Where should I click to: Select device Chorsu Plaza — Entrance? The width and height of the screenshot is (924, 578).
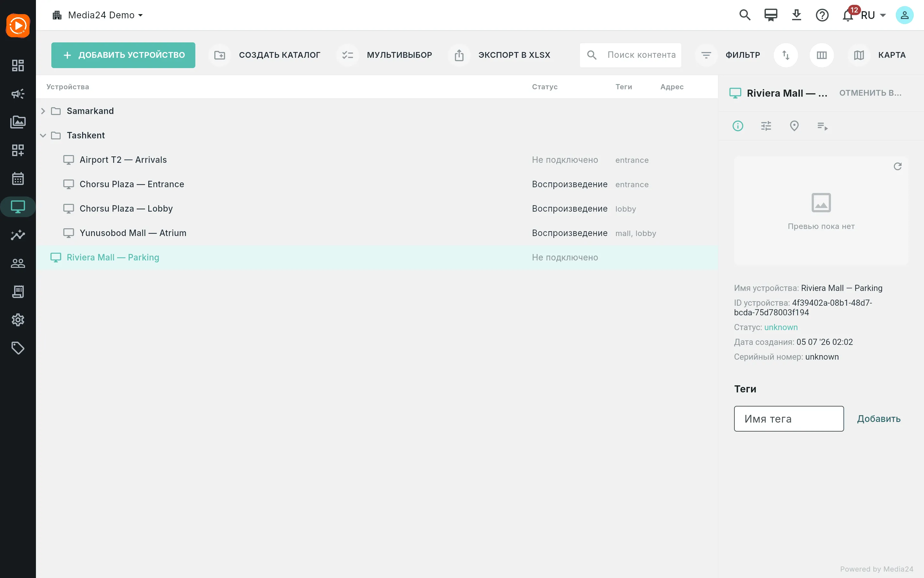pos(377,184)
